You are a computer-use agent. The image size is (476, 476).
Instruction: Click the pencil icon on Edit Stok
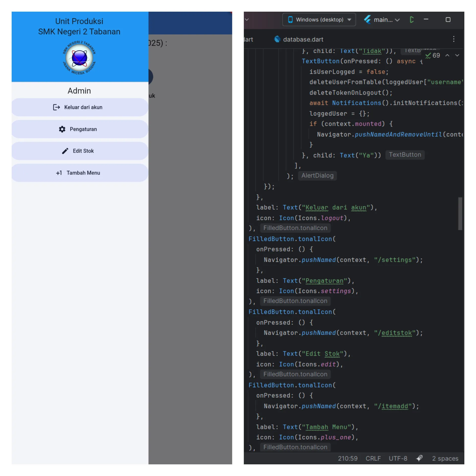pos(65,151)
